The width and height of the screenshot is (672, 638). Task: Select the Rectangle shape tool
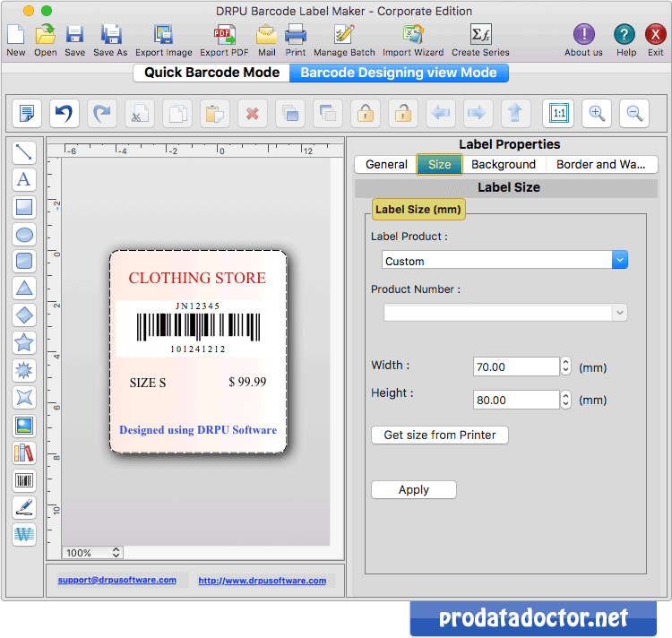[24, 207]
